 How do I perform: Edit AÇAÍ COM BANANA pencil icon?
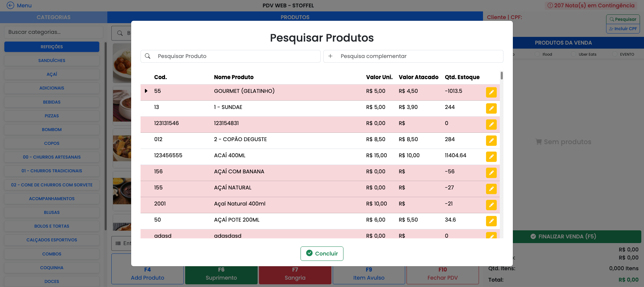491,173
